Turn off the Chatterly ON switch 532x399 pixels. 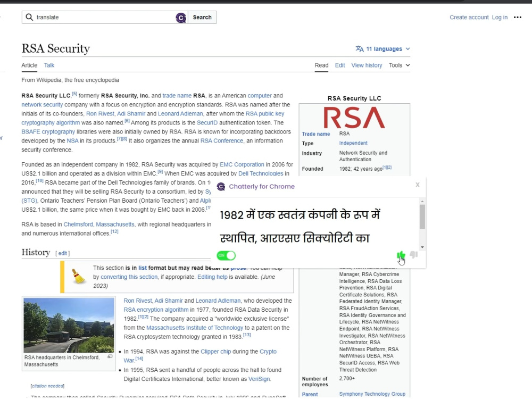(226, 255)
